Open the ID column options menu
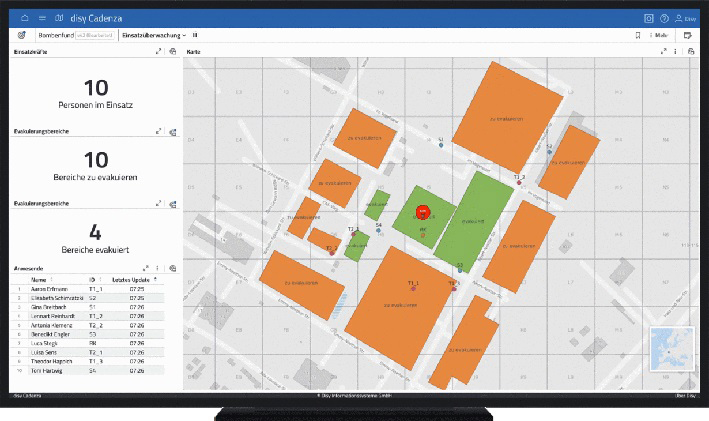Viewport: 709px width, 421px height. [x=100, y=280]
